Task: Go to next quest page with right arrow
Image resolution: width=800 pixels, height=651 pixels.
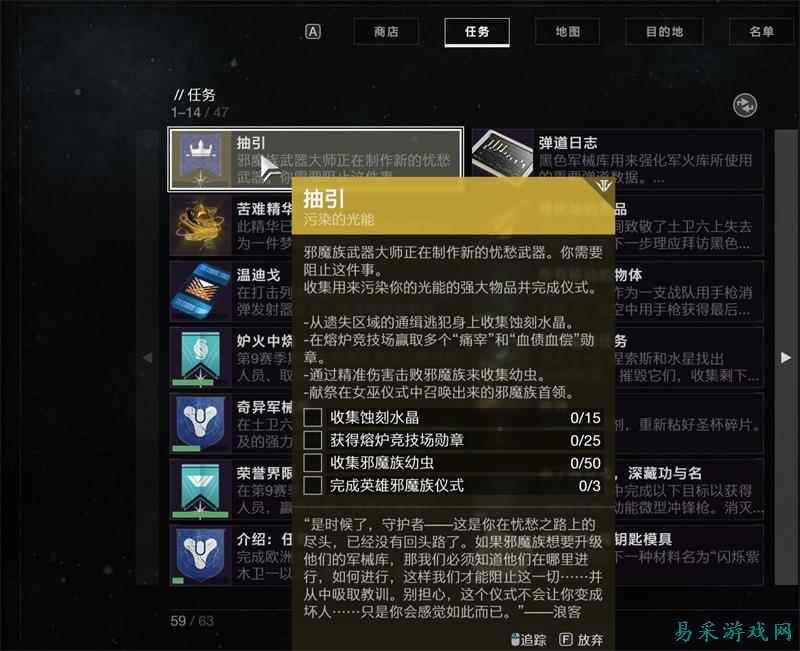Action: pos(785,358)
